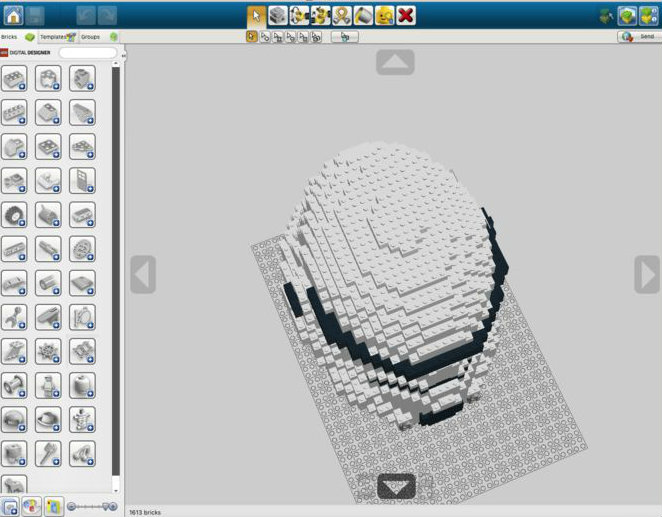Image resolution: width=662 pixels, height=517 pixels.
Task: Toggle filter bricks by boxes
Action: 54,506
